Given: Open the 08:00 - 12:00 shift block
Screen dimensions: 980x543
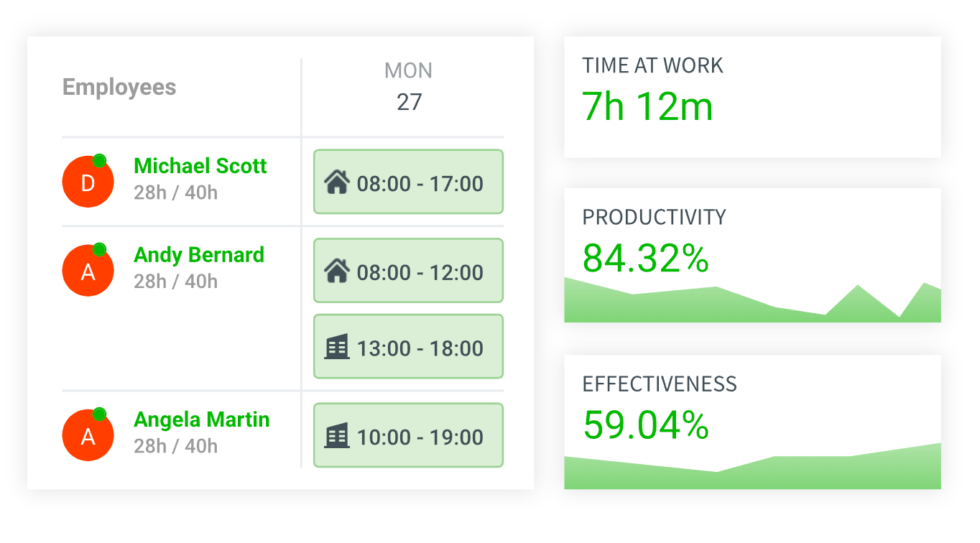Looking at the screenshot, I should click(x=408, y=271).
